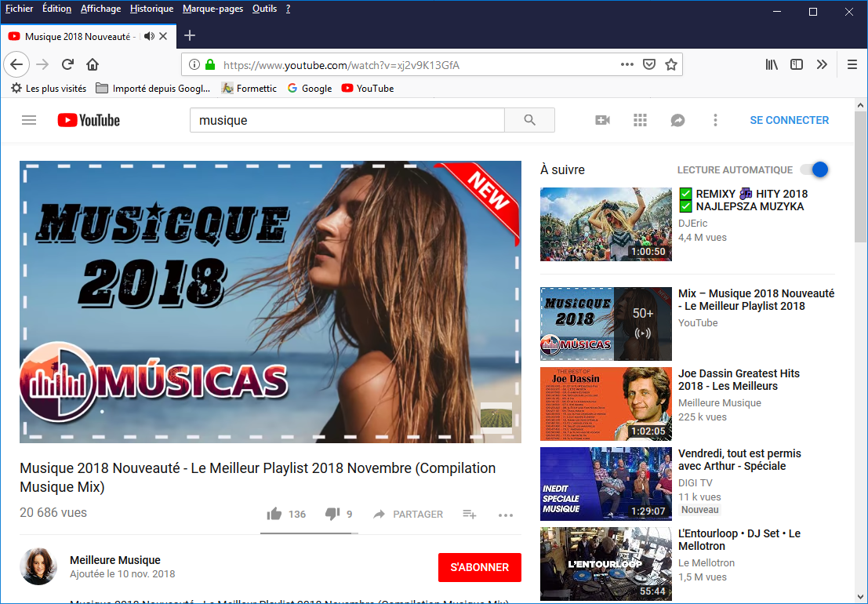868x604 pixels.
Task: Open a new browser tab
Action: [x=189, y=35]
